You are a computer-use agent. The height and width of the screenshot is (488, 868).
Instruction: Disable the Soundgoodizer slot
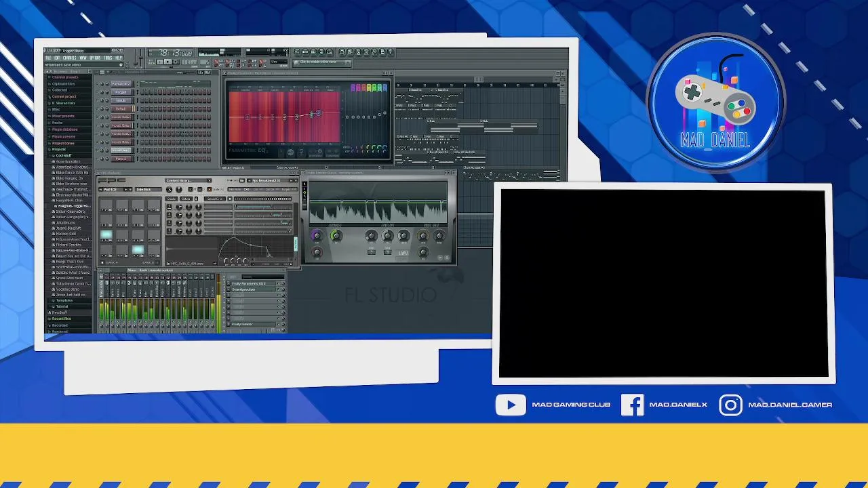click(x=279, y=289)
